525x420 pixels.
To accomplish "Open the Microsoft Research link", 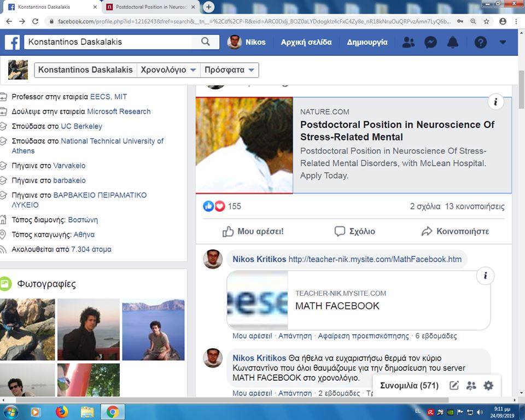I will click(x=119, y=112).
